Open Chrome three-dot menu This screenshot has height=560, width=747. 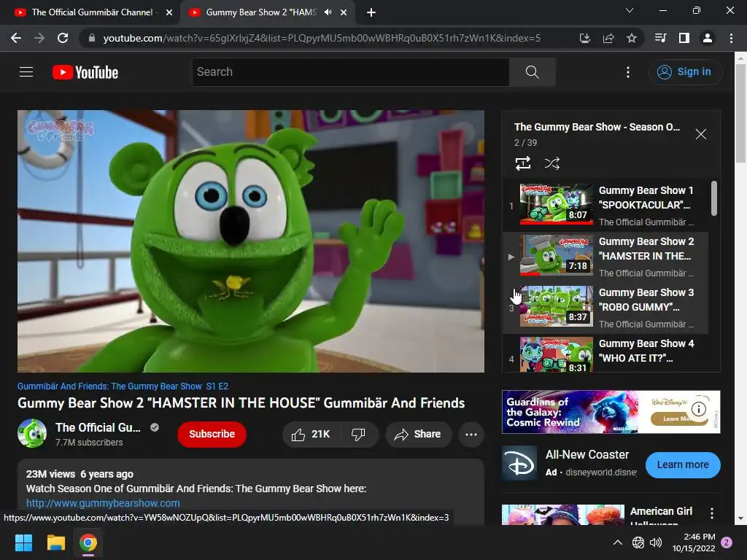(x=731, y=38)
